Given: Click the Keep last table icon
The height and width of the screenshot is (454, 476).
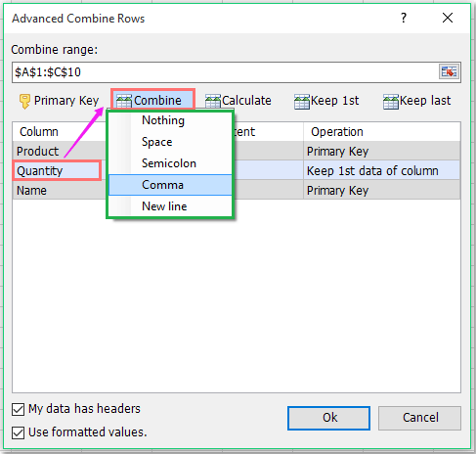Looking at the screenshot, I should [x=391, y=101].
